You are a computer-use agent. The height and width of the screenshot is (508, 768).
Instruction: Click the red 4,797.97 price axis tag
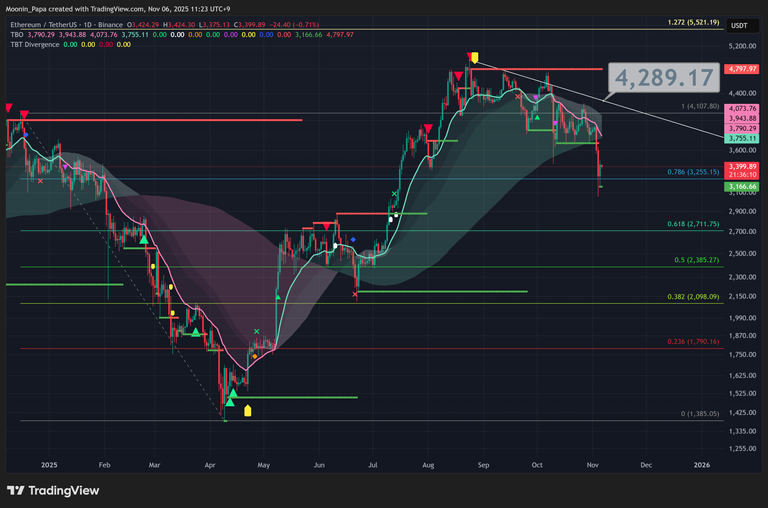pyautogui.click(x=742, y=69)
